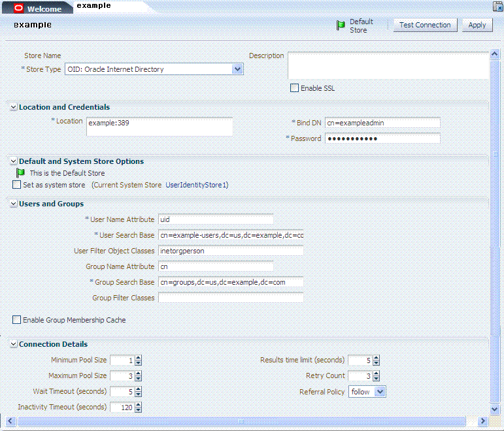Decrease Inactivity Timeout with down arrow
This screenshot has height=431, width=504.
pyautogui.click(x=138, y=410)
